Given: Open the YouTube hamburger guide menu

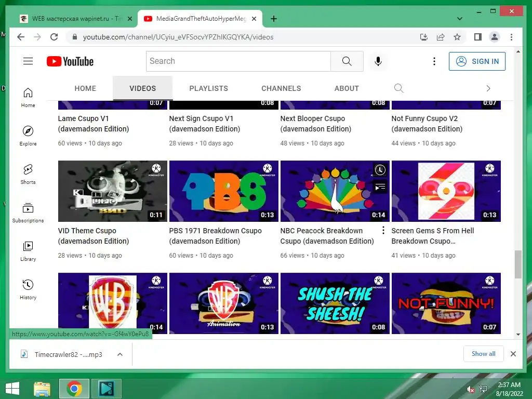Looking at the screenshot, I should click(28, 61).
